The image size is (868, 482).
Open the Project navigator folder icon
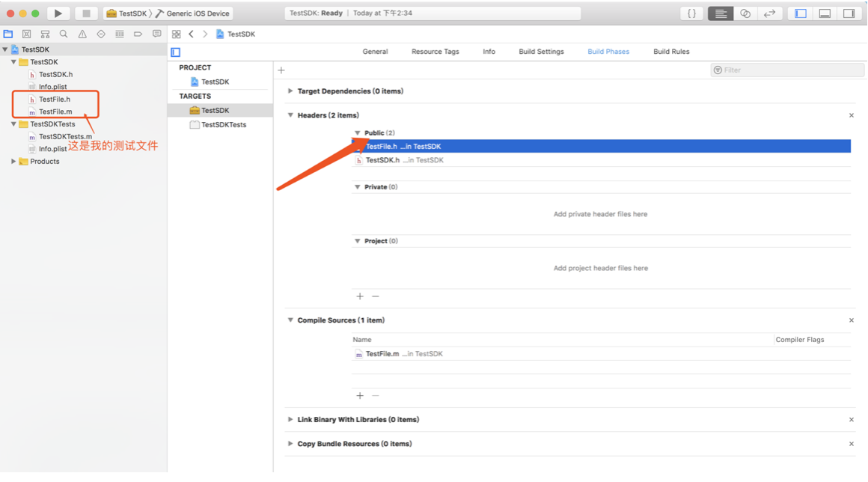8,34
